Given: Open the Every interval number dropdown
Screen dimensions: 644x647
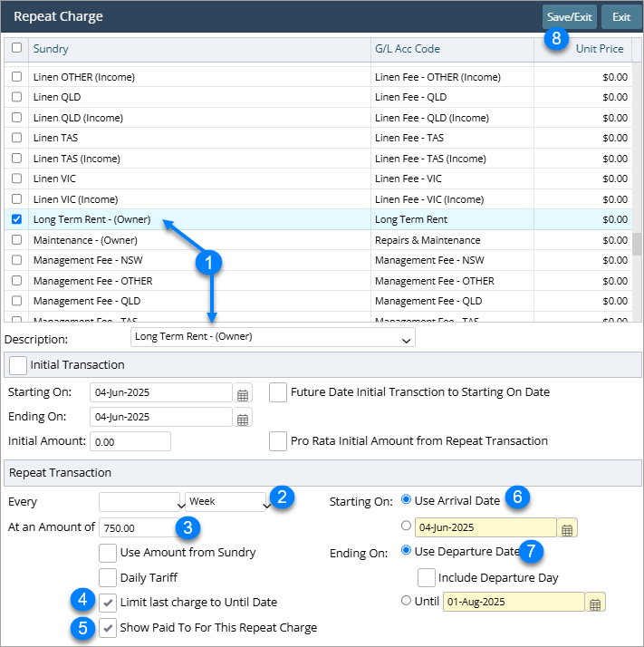Looking at the screenshot, I should click(140, 502).
